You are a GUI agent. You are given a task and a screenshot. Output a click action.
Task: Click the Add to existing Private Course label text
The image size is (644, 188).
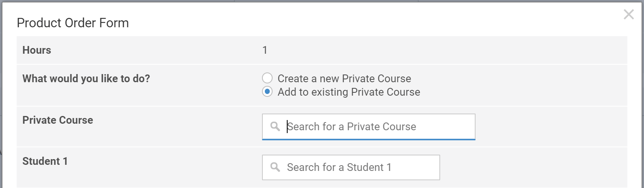pyautogui.click(x=349, y=92)
